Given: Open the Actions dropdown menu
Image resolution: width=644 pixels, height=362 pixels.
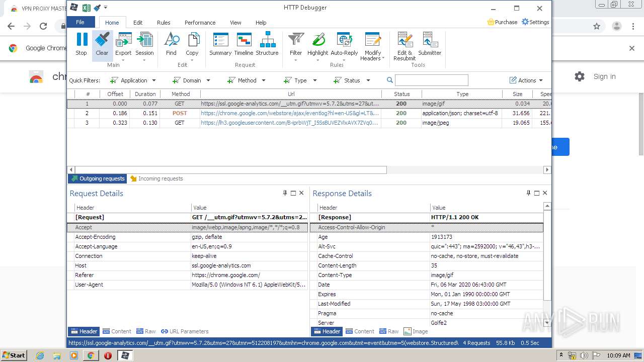Looking at the screenshot, I should (x=526, y=80).
